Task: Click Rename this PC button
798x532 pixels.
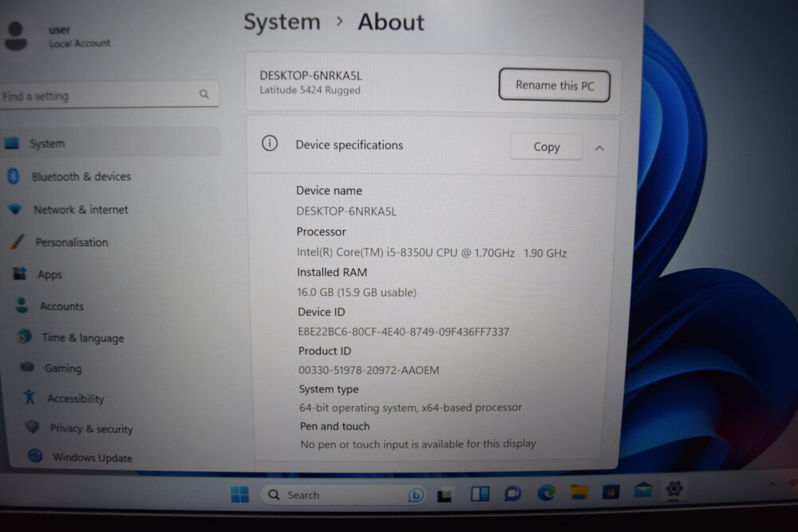Action: point(555,85)
